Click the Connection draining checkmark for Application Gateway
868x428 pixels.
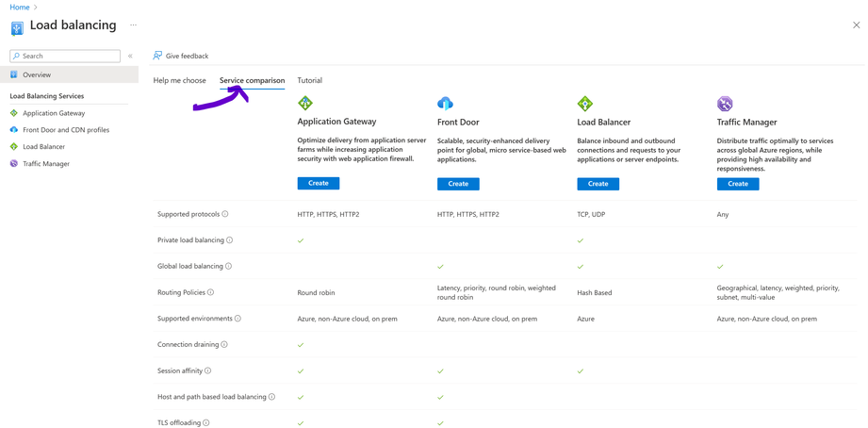(301, 344)
